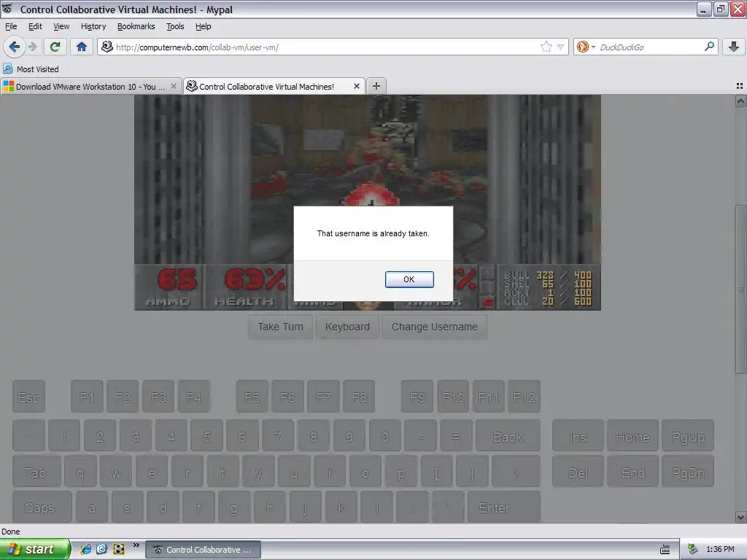Click the Take Turn button
The image size is (747, 560).
(x=281, y=327)
